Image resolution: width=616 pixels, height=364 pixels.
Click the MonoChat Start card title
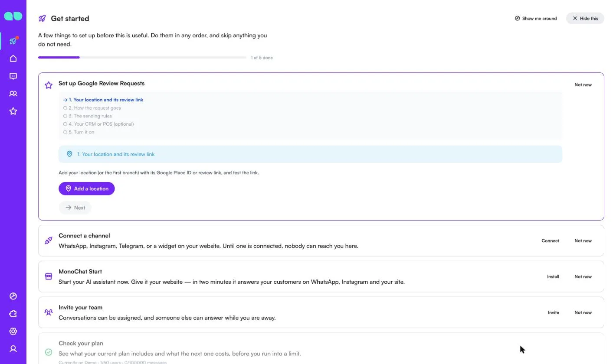(80, 272)
